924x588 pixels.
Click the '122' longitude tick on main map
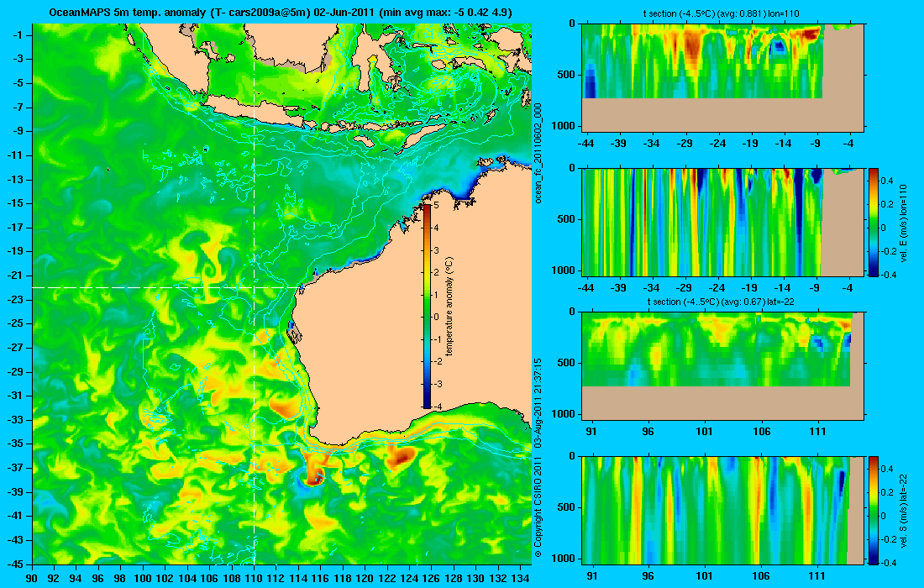click(x=386, y=578)
